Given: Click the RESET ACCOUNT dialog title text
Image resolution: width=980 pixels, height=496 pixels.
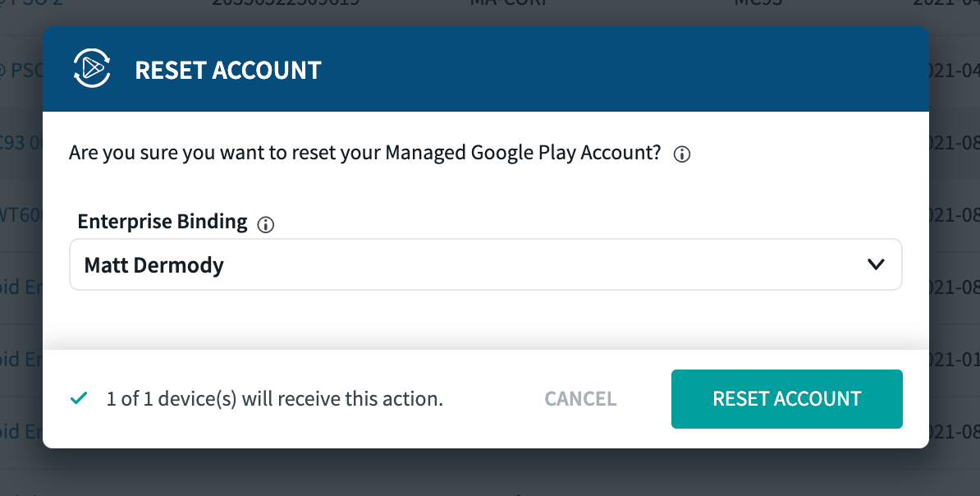Looking at the screenshot, I should [x=228, y=71].
